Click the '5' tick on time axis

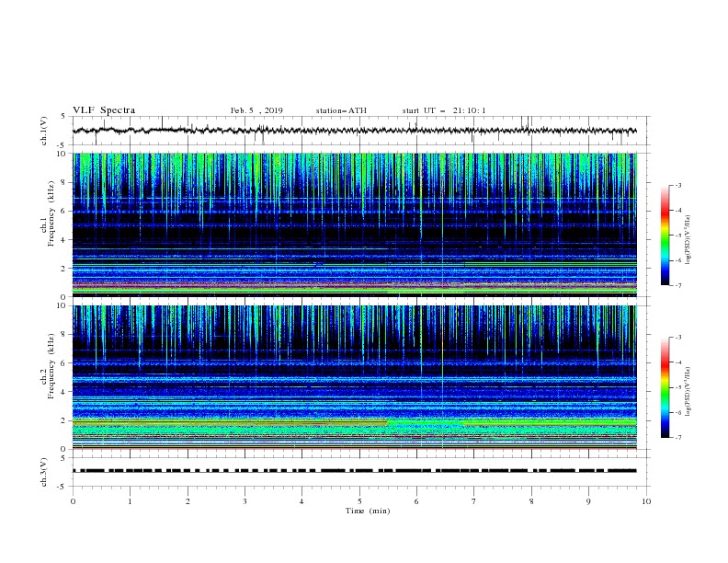359,501
